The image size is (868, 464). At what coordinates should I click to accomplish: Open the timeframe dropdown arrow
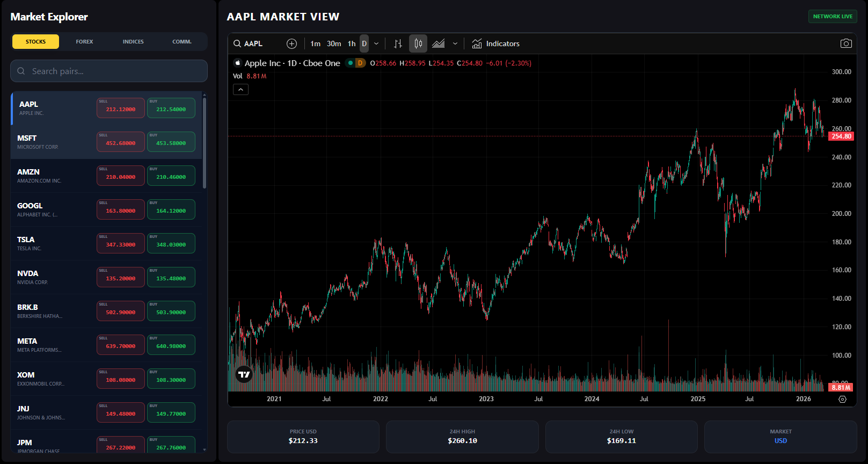point(376,44)
